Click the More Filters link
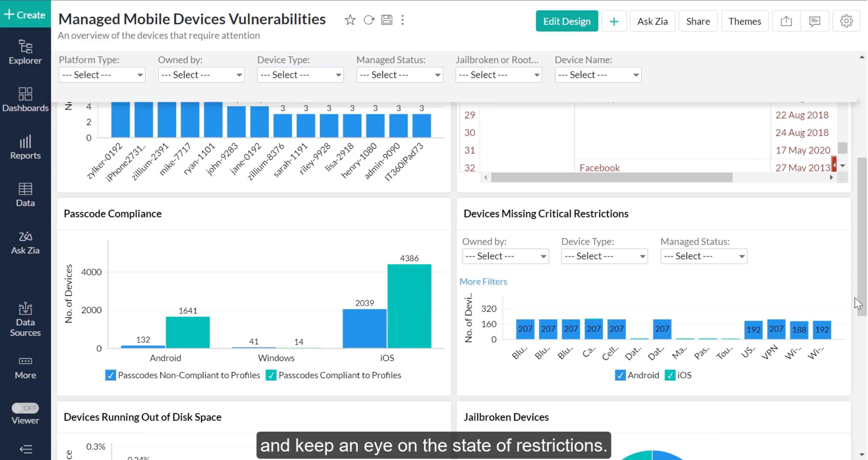Image resolution: width=868 pixels, height=460 pixels. click(483, 281)
